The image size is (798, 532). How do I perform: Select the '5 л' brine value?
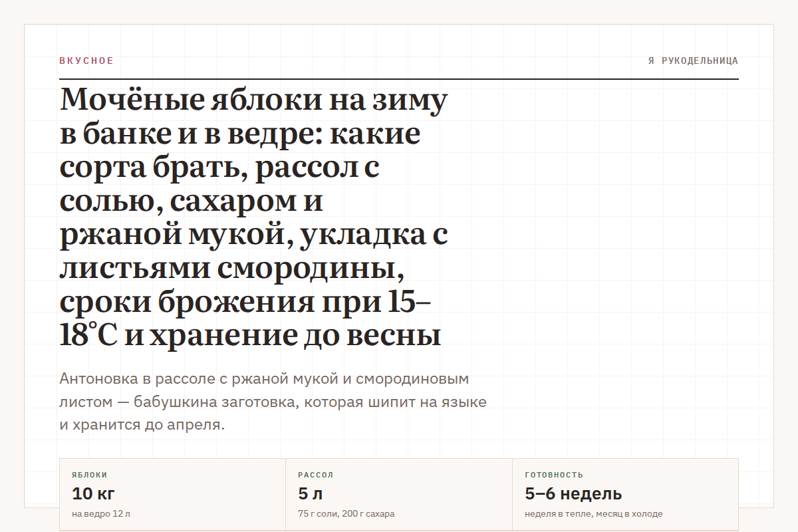pyautogui.click(x=311, y=494)
